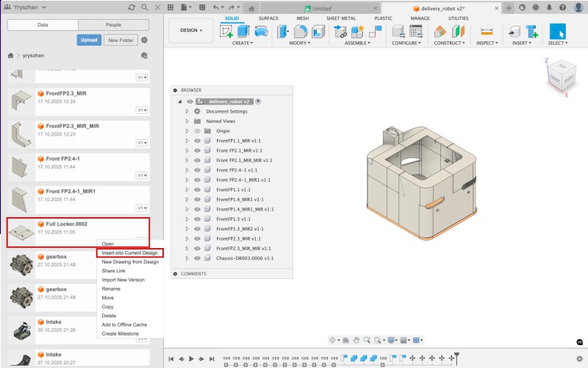Screen dimensions: 588x368
Task: Open the Help question mark icon
Action: 562,7
